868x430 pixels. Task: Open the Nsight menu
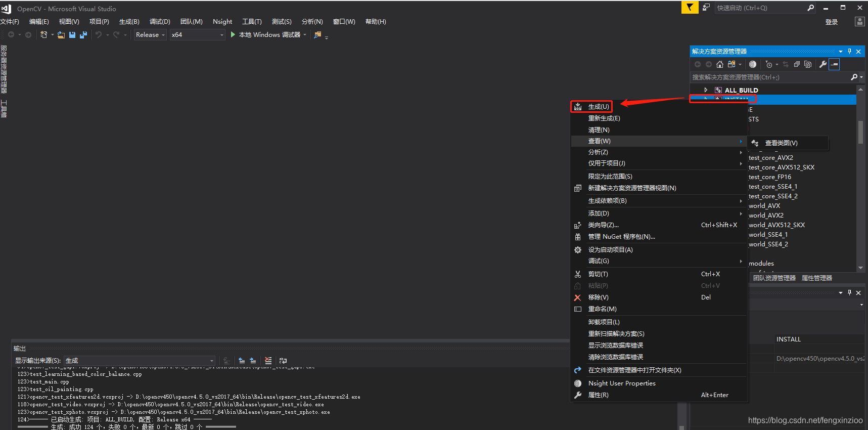pyautogui.click(x=222, y=22)
